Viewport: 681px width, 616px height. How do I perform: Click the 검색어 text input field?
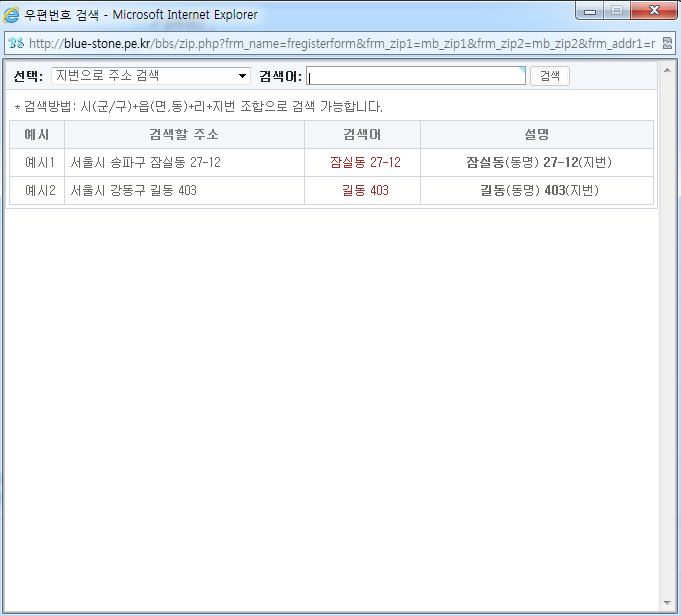(415, 76)
